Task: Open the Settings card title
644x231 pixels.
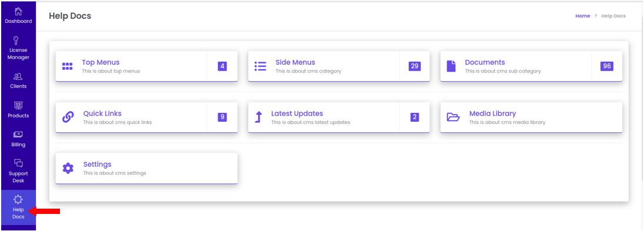Action: pyautogui.click(x=98, y=165)
